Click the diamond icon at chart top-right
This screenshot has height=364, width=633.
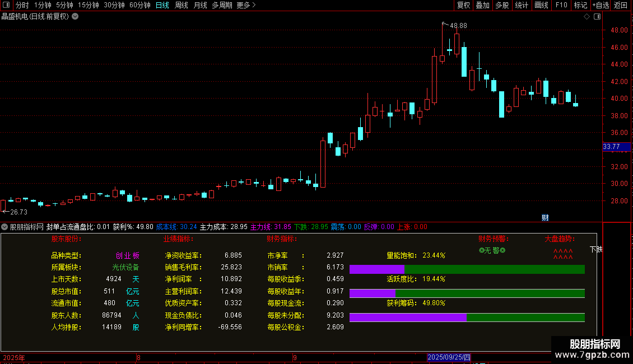click(587, 17)
